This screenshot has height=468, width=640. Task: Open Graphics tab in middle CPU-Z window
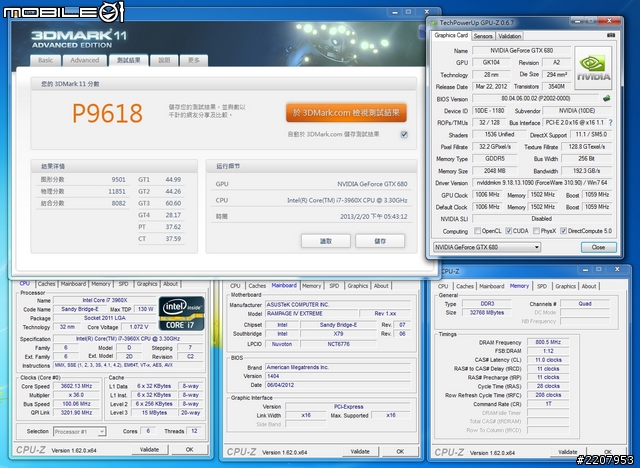pyautogui.click(x=358, y=286)
